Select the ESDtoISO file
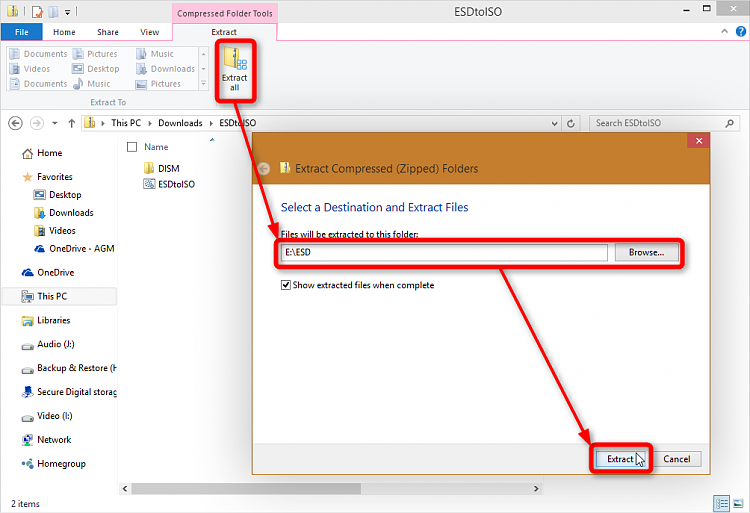The image size is (750, 513). 169,184
